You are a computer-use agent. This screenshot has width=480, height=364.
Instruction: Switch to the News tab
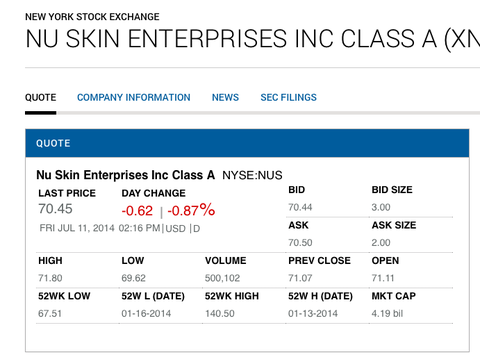pyautogui.click(x=225, y=97)
